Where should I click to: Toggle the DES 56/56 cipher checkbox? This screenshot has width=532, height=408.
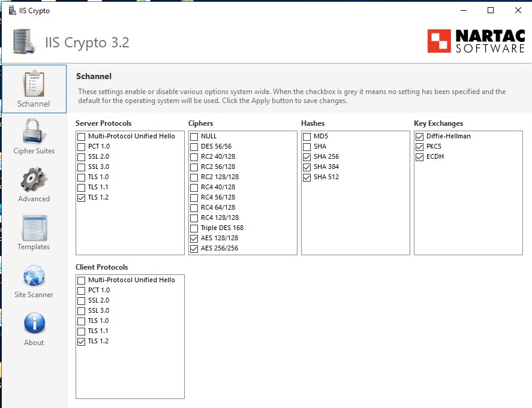[x=194, y=147]
